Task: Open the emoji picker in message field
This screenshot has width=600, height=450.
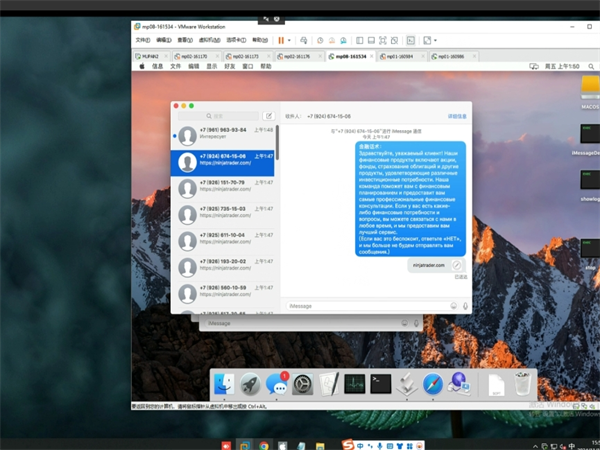Action: click(x=454, y=305)
